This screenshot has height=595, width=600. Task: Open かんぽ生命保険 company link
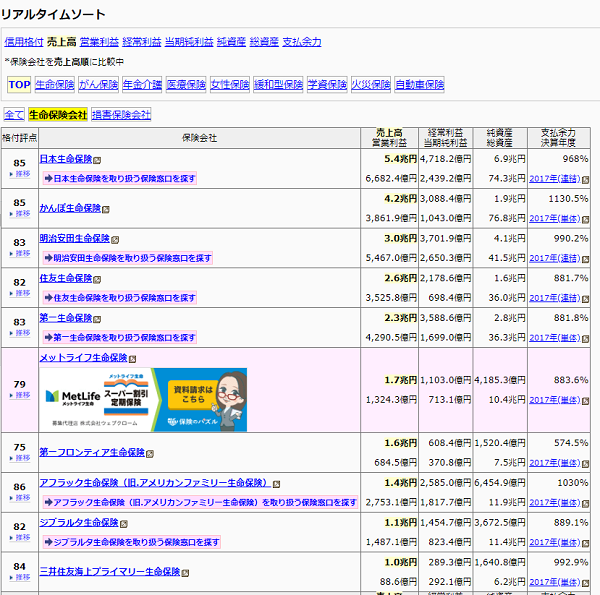pyautogui.click(x=70, y=208)
